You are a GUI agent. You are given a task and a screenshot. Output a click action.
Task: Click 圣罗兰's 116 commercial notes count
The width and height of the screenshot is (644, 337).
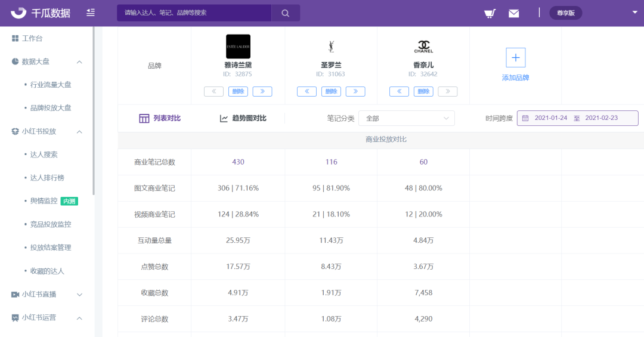[331, 162]
